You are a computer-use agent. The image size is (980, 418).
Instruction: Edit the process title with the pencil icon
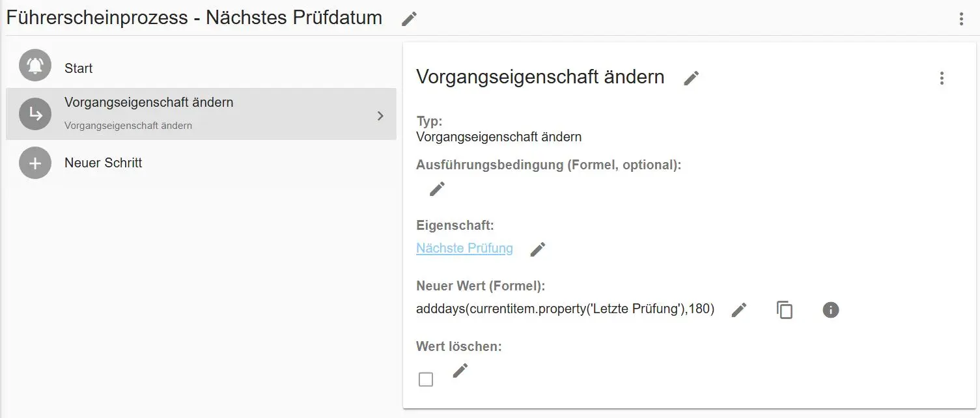tap(409, 19)
